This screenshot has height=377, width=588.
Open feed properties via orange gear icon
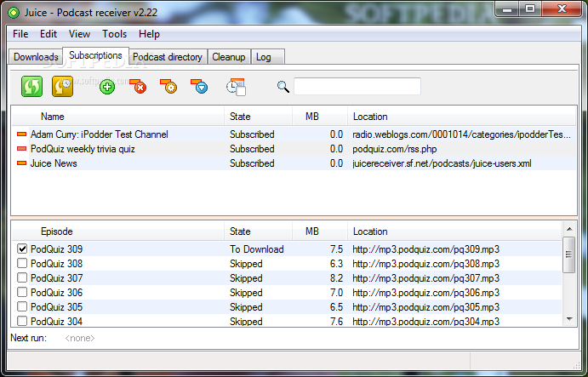(x=169, y=86)
